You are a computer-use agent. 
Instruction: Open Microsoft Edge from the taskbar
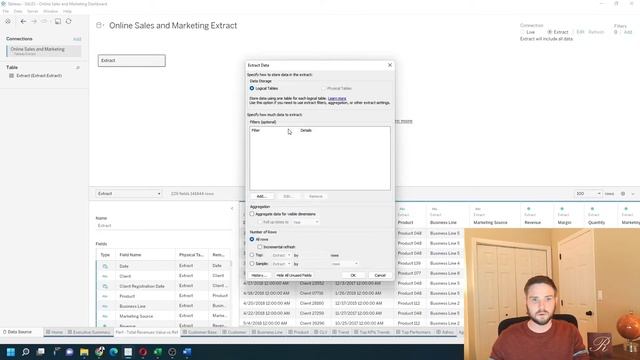click(113, 352)
